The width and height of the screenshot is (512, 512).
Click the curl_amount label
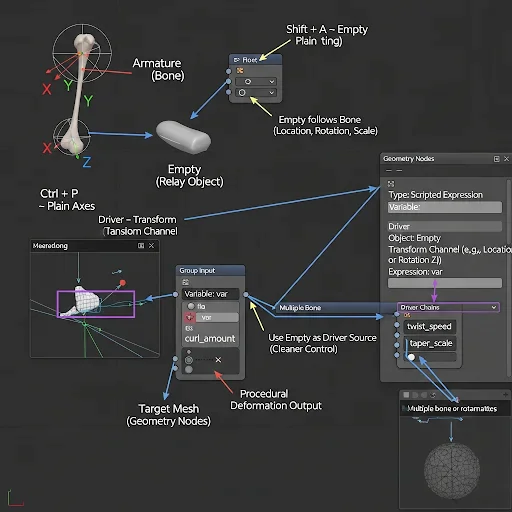(x=210, y=339)
